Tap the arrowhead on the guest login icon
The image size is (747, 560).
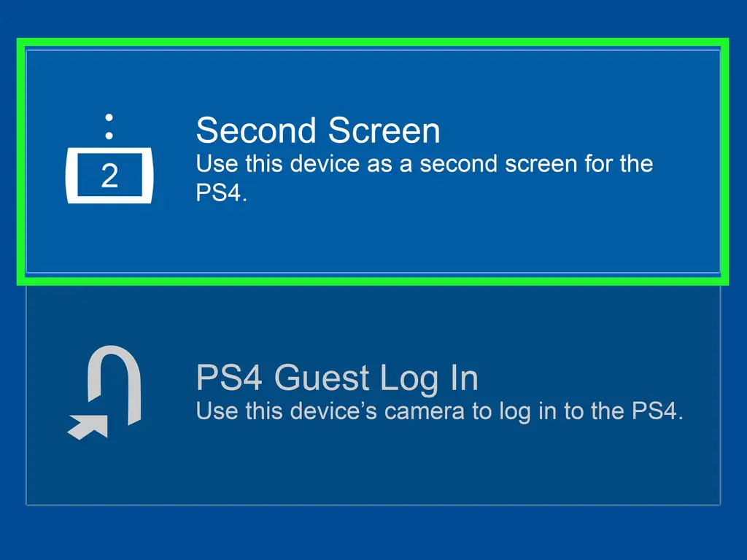pyautogui.click(x=88, y=426)
